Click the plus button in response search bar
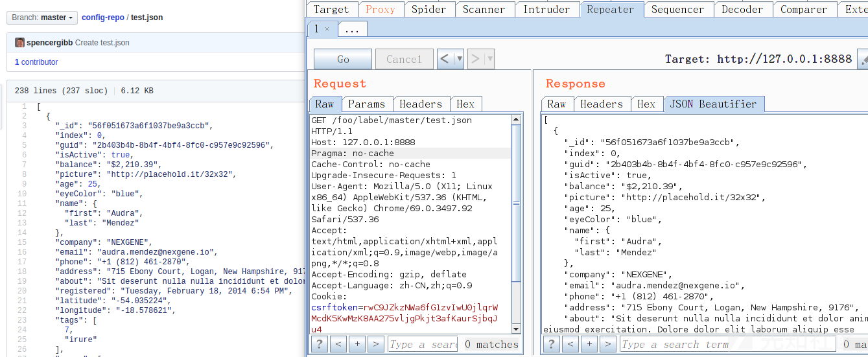This screenshot has height=357, width=868. [589, 344]
